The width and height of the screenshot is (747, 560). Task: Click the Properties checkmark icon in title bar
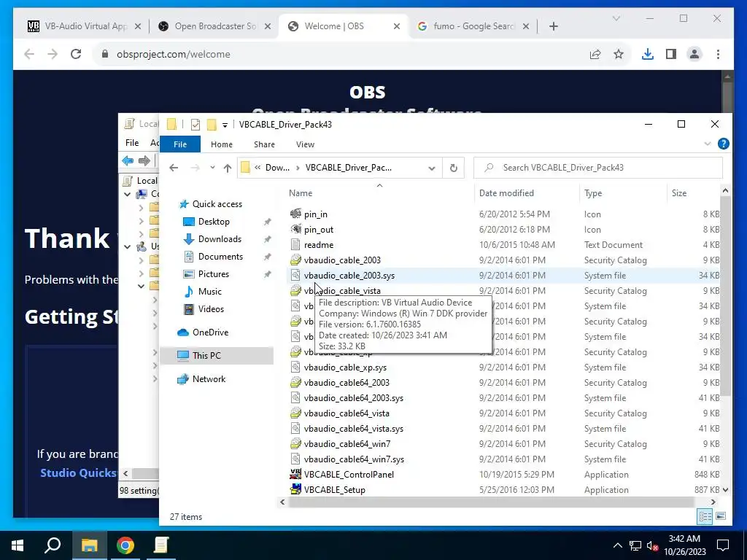(x=196, y=124)
